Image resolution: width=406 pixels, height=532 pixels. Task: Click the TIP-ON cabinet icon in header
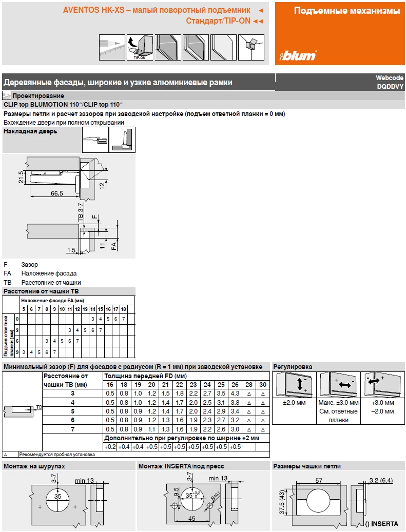140,48
